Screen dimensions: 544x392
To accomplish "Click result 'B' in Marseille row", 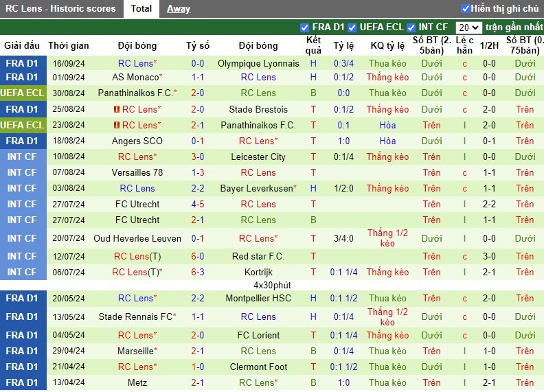I will point(313,351).
